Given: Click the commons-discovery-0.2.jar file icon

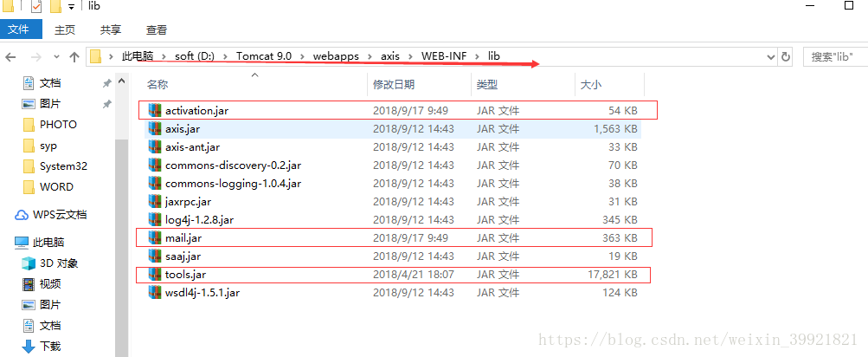Looking at the screenshot, I should pos(154,166).
